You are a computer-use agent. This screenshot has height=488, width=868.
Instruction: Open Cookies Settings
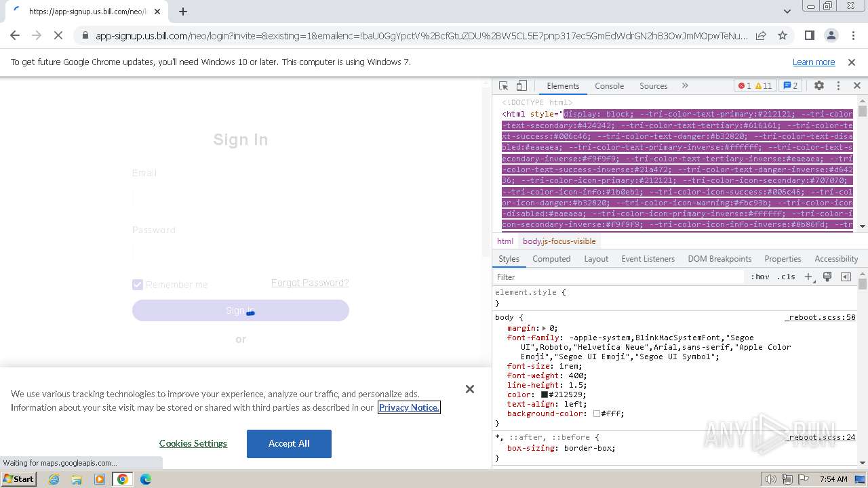tap(193, 443)
